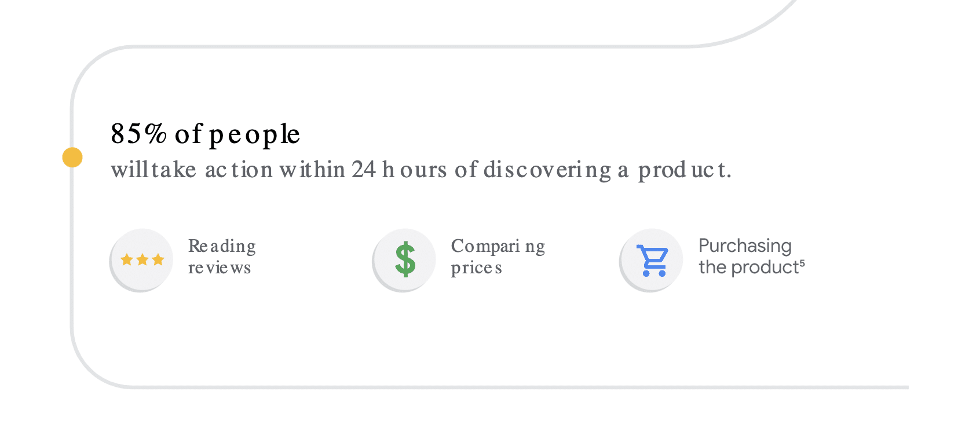
Task: Click the three gold stars reviews icon
Action: pos(142,259)
